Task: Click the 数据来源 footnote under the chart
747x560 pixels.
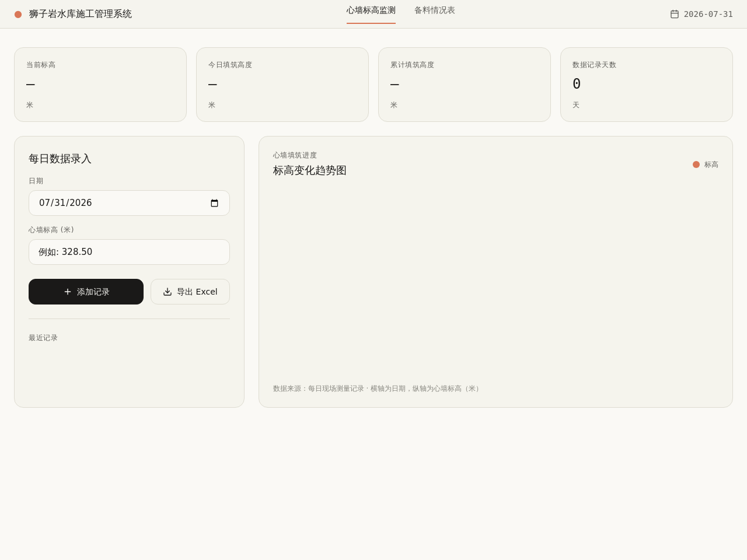Action: 378,388
